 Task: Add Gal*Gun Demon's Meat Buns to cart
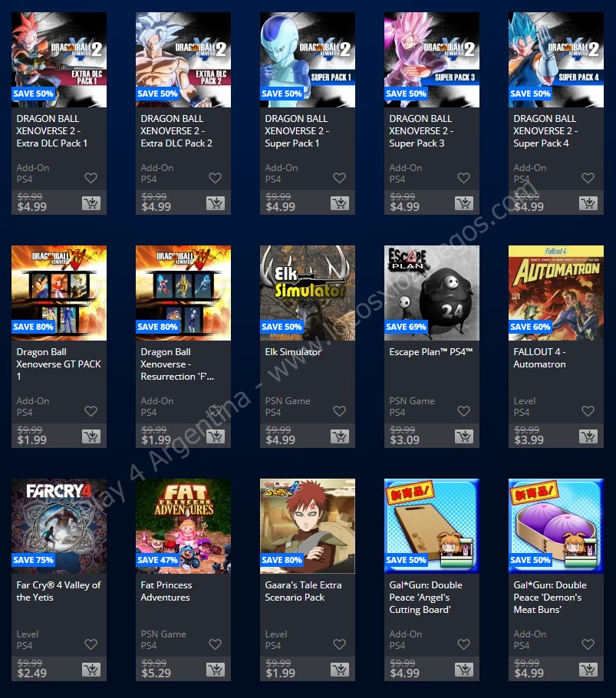[588, 670]
